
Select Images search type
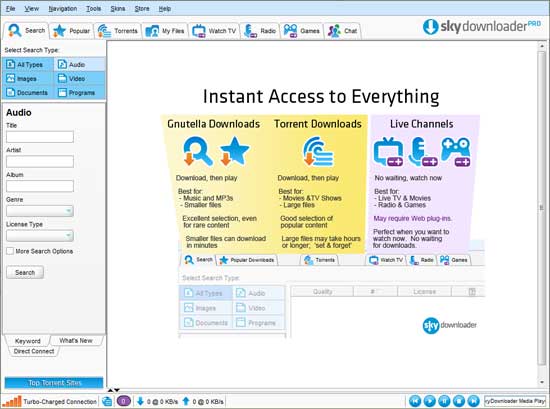point(28,79)
